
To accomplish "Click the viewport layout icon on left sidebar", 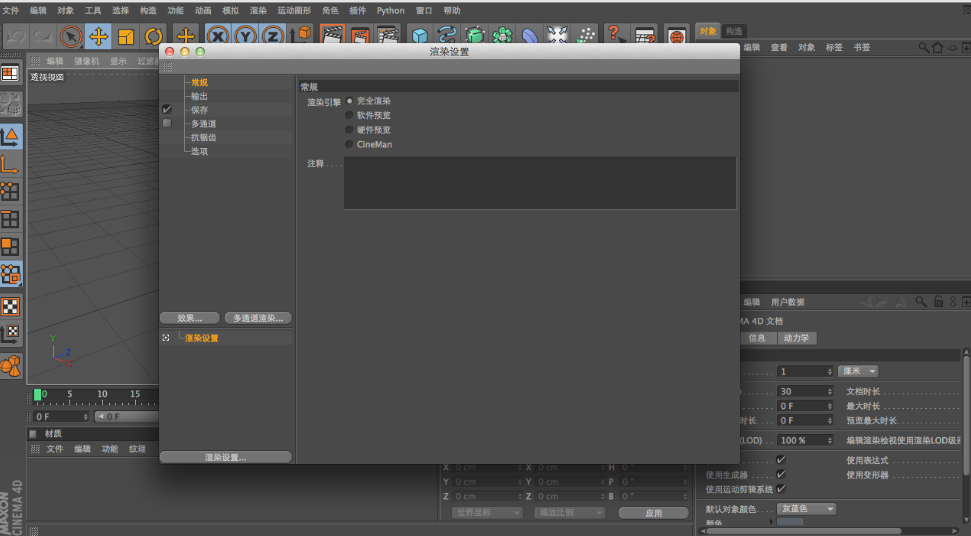I will pos(11,74).
